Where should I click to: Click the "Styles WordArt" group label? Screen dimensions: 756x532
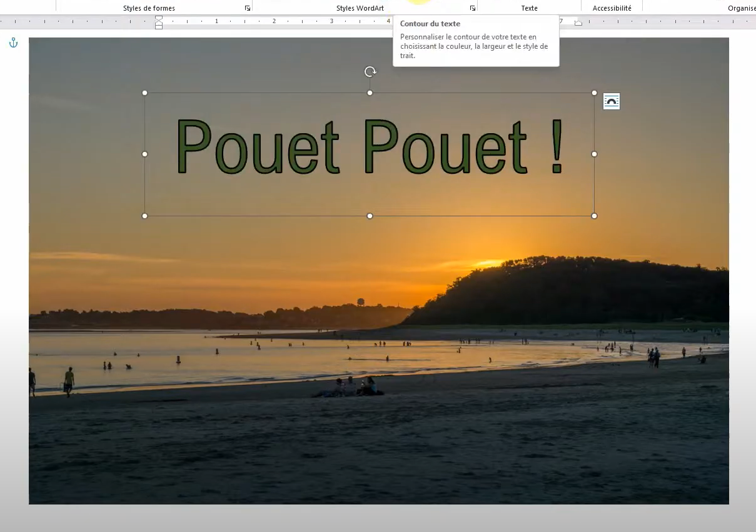pyautogui.click(x=360, y=8)
